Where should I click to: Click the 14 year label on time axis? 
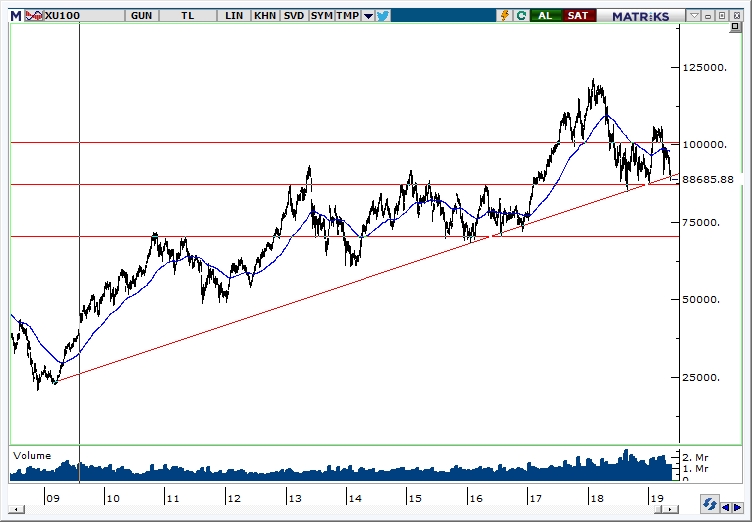[355, 498]
